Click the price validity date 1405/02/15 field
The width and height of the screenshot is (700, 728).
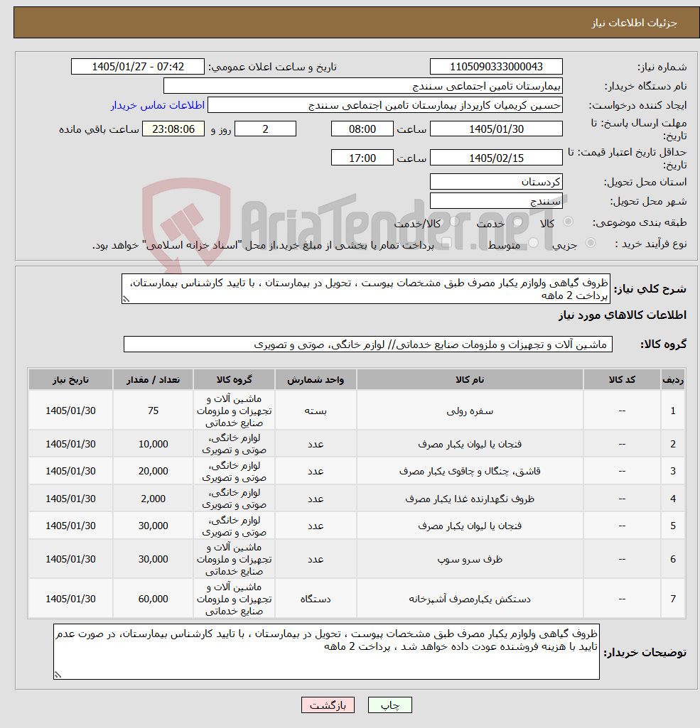(x=496, y=158)
